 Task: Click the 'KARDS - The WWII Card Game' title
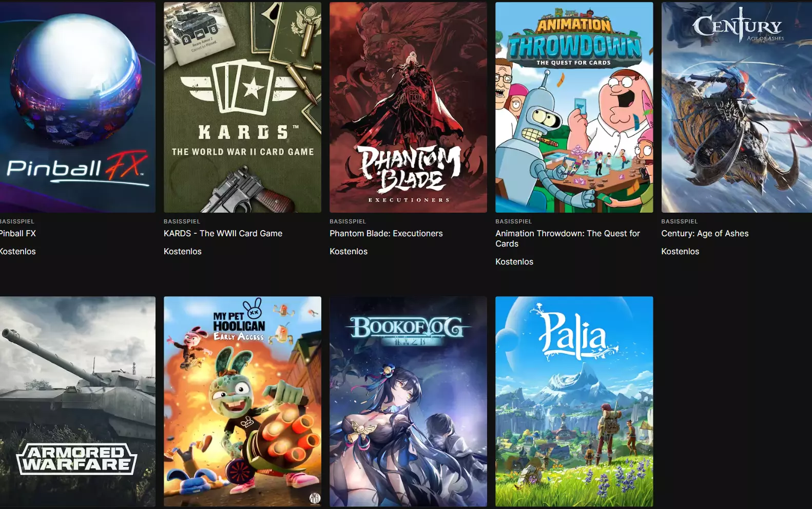[223, 233]
